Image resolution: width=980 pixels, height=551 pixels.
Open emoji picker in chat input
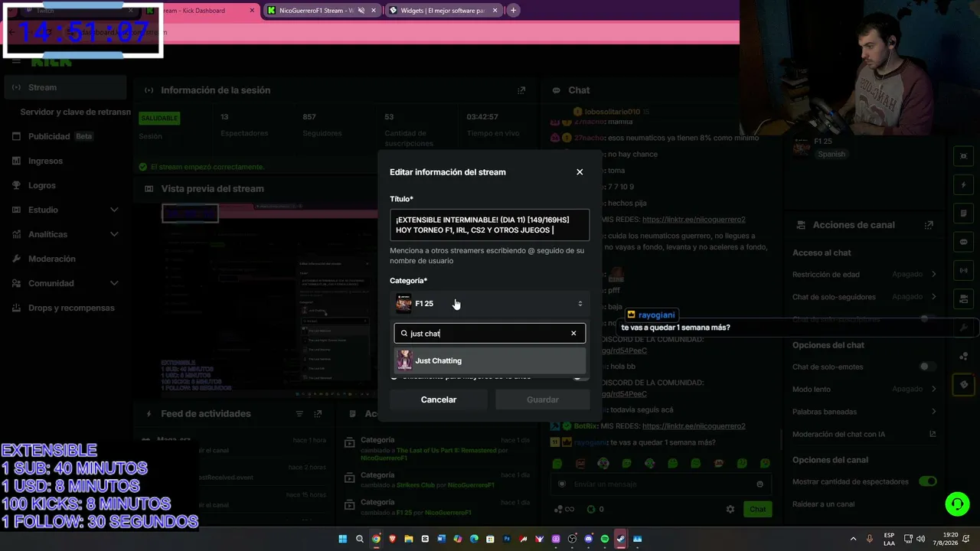tap(759, 484)
